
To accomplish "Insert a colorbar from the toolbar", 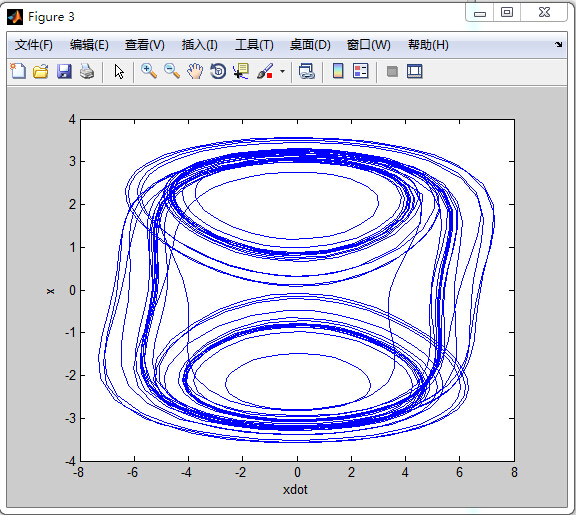I will [338, 71].
